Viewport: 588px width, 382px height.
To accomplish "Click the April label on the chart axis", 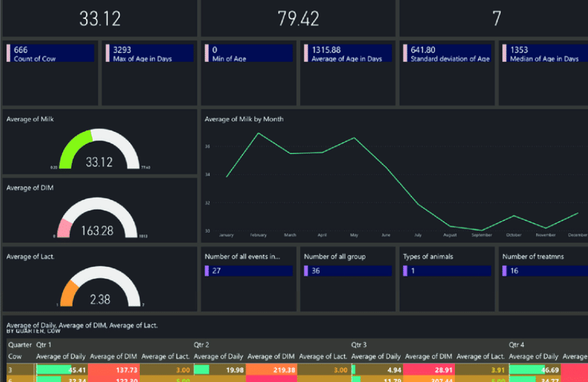I will point(322,235).
